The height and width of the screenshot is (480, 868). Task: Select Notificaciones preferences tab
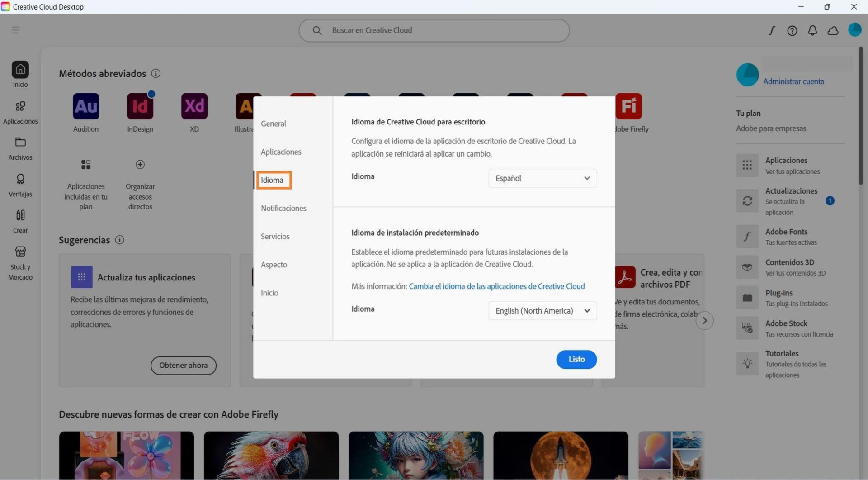(x=283, y=209)
